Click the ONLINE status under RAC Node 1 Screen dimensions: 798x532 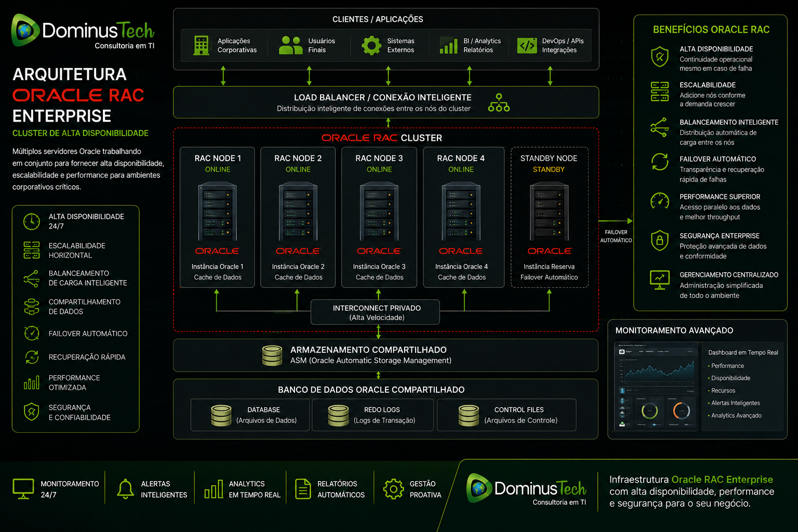pos(218,169)
